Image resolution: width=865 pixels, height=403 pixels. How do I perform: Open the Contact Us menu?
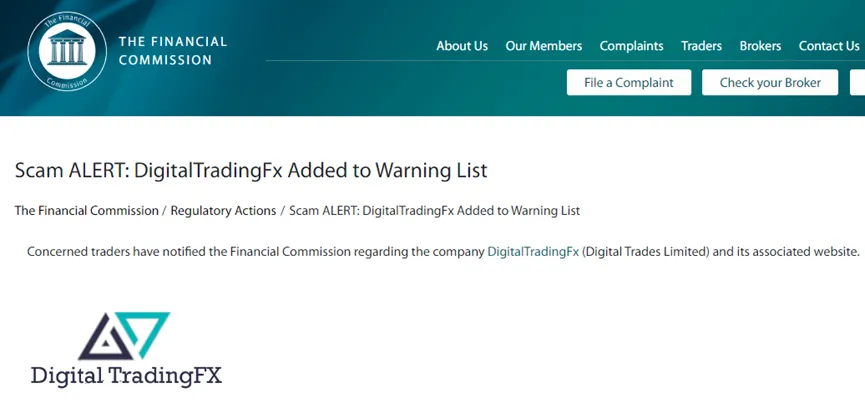829,46
